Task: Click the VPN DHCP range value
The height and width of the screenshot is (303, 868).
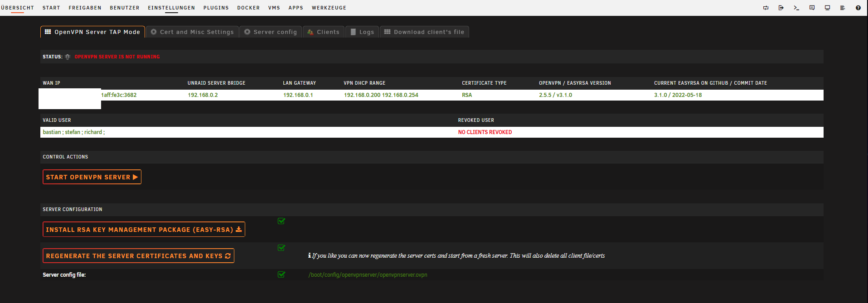Action: [x=381, y=95]
